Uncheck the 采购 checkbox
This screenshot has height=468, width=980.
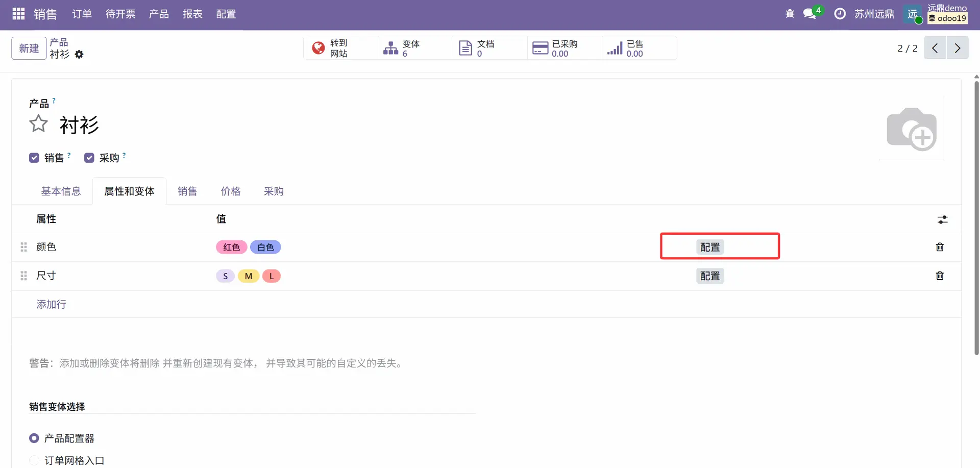point(89,158)
